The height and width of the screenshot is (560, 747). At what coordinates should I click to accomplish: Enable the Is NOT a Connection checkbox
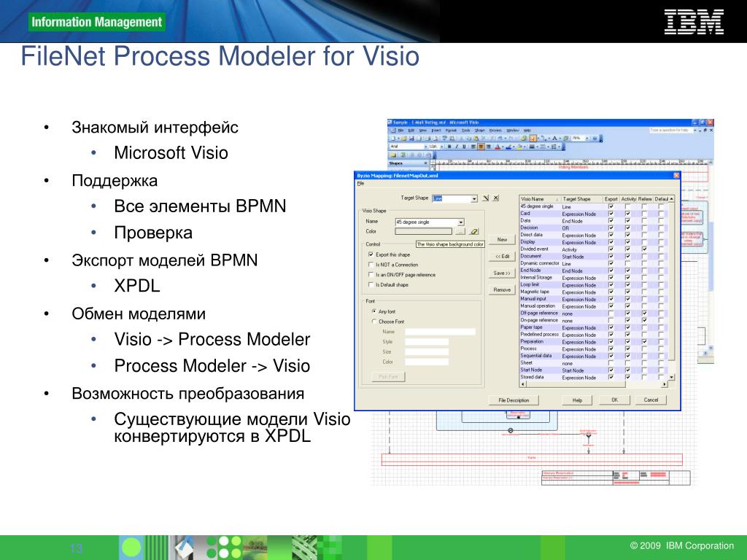tap(371, 264)
